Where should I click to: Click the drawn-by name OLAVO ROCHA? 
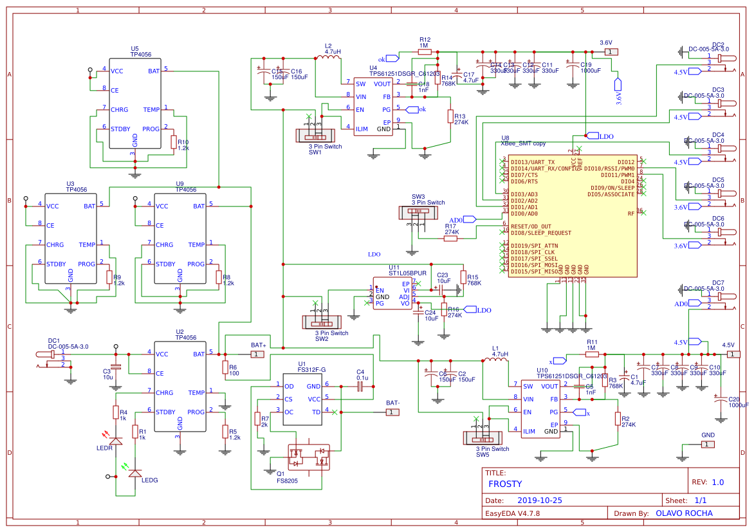tap(684, 513)
